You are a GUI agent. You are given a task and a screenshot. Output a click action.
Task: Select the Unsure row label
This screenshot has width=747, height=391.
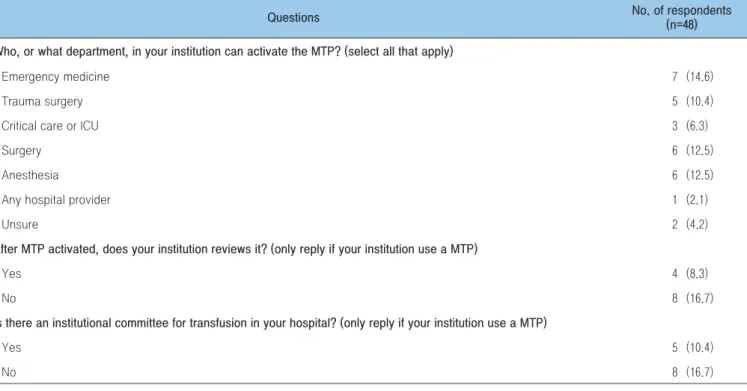click(20, 224)
